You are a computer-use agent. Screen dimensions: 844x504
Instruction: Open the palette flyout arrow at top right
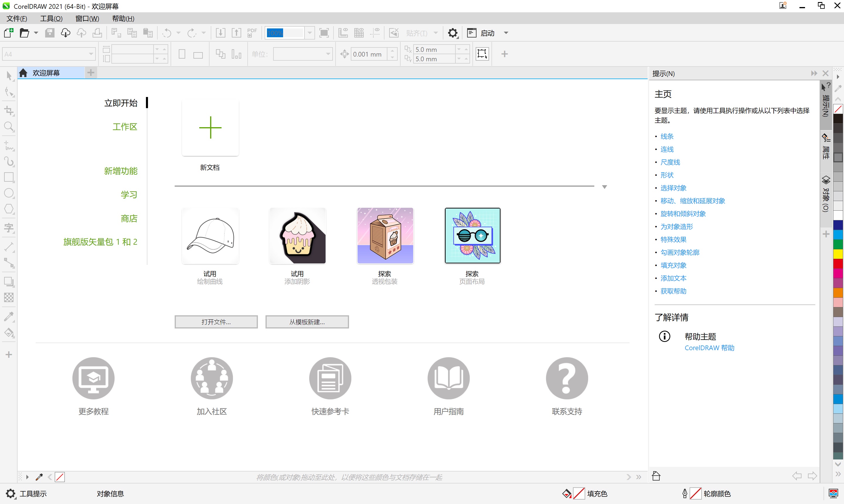[x=838, y=77]
